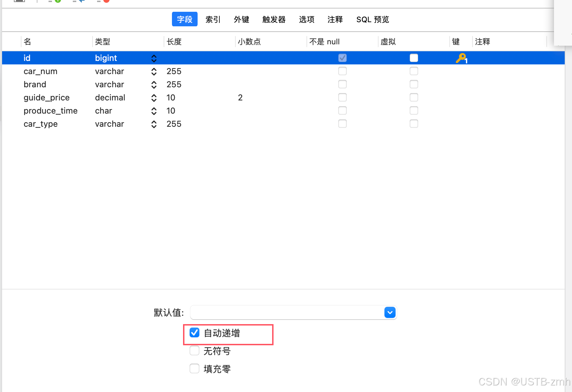Open the 索引 tab
This screenshot has width=572, height=392.
[x=213, y=19]
